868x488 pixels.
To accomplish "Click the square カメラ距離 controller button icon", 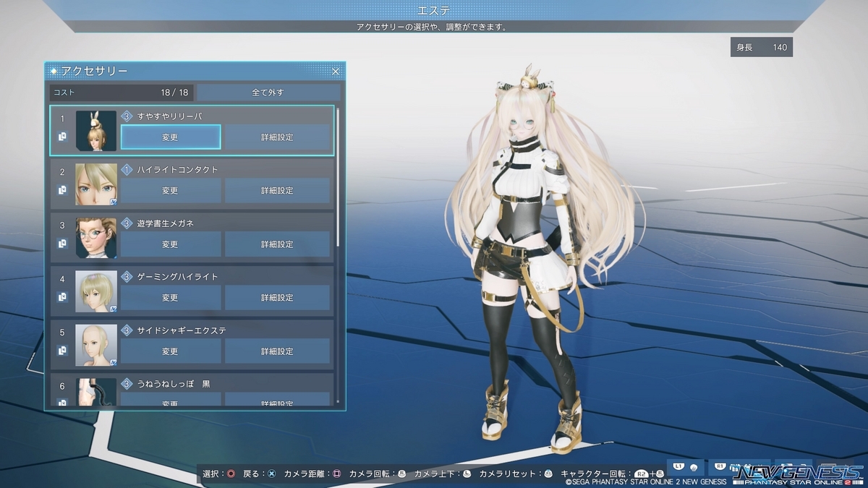I will tap(336, 474).
